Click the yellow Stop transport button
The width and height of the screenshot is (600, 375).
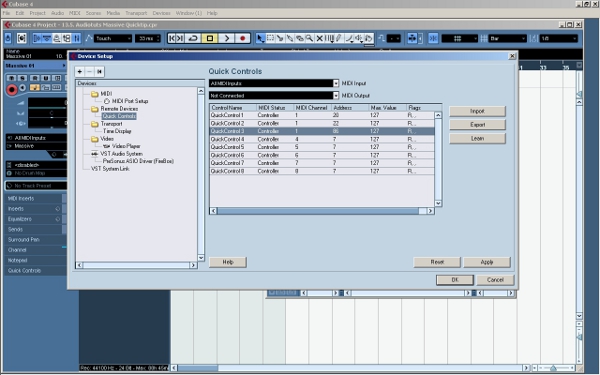click(210, 38)
